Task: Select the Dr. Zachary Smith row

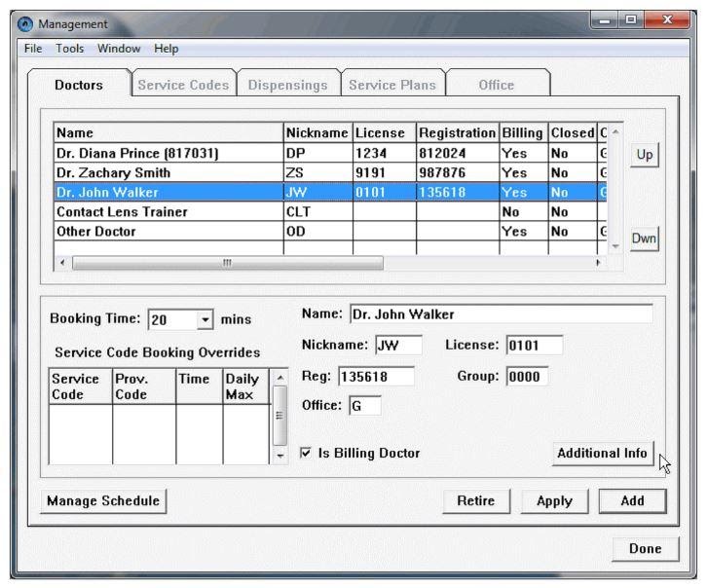Action: (x=330, y=172)
